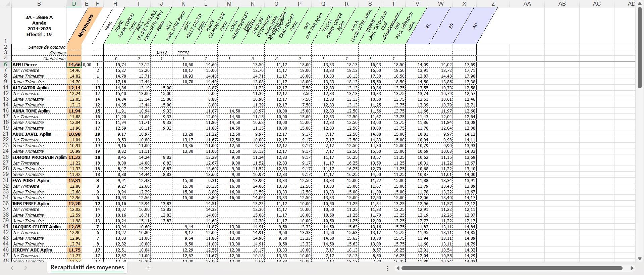Select EDMOND PROCHAIN's rank cell 18
The width and height of the screenshot is (644, 275).
point(98,157)
